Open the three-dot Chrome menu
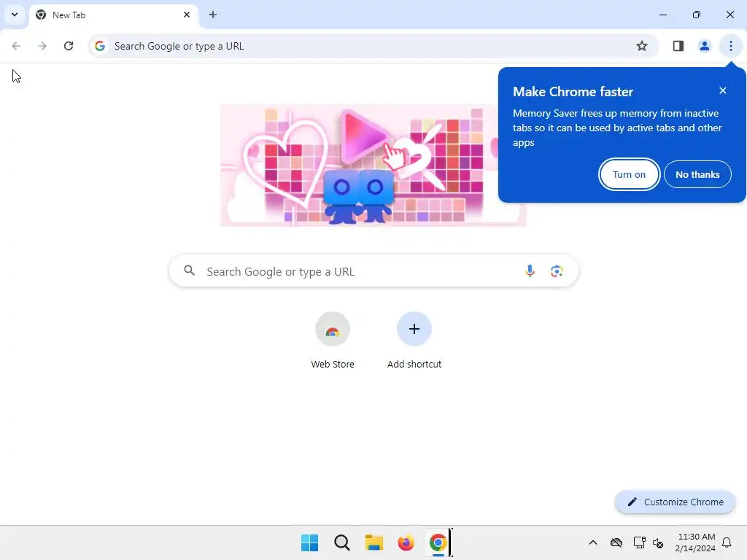The image size is (747, 560). tap(730, 46)
